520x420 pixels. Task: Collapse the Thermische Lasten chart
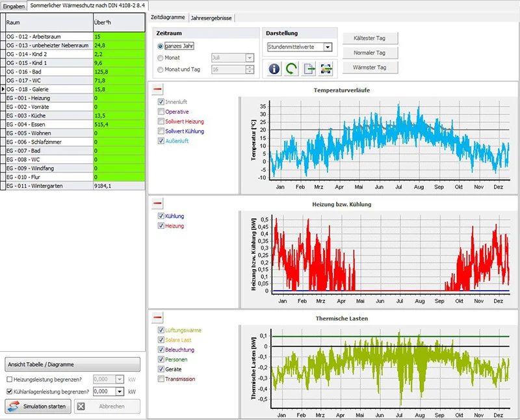click(x=158, y=317)
